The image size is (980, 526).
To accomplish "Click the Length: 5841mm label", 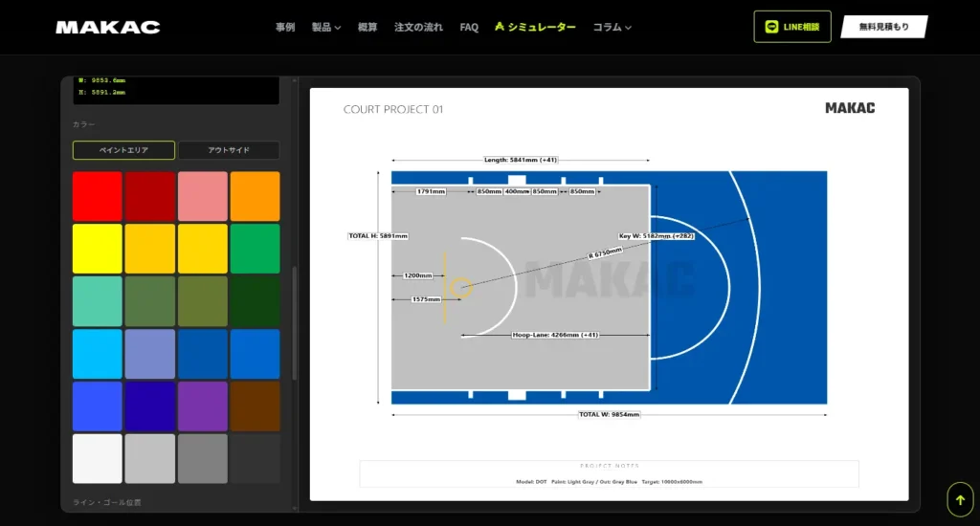I will (521, 160).
